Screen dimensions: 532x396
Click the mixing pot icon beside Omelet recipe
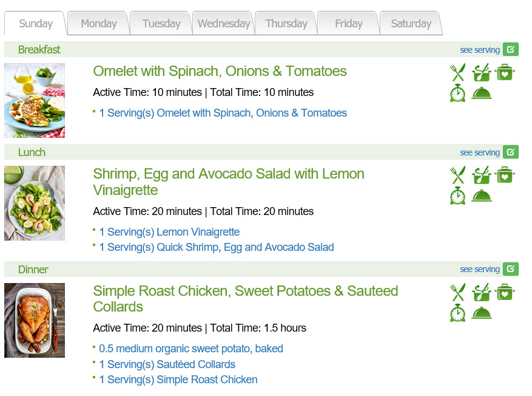tap(481, 72)
